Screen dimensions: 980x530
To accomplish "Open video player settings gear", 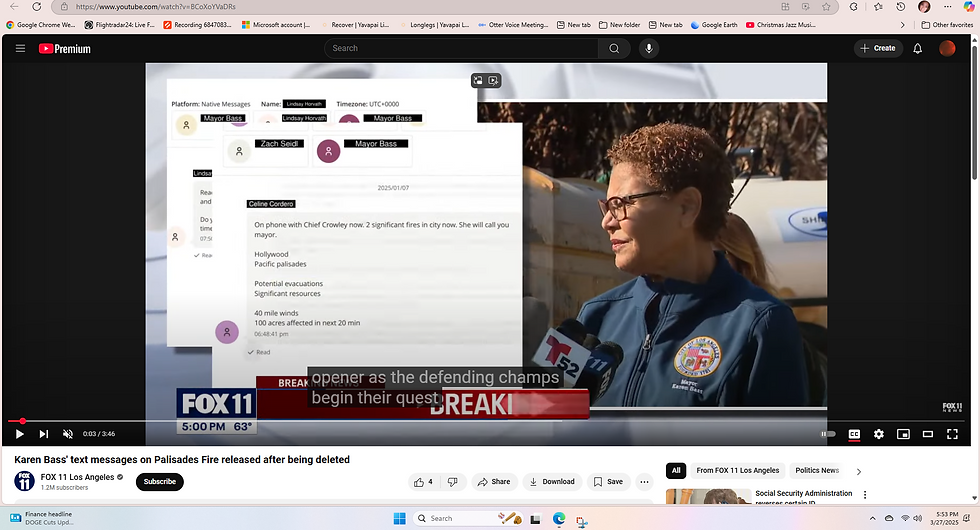I will [879, 434].
